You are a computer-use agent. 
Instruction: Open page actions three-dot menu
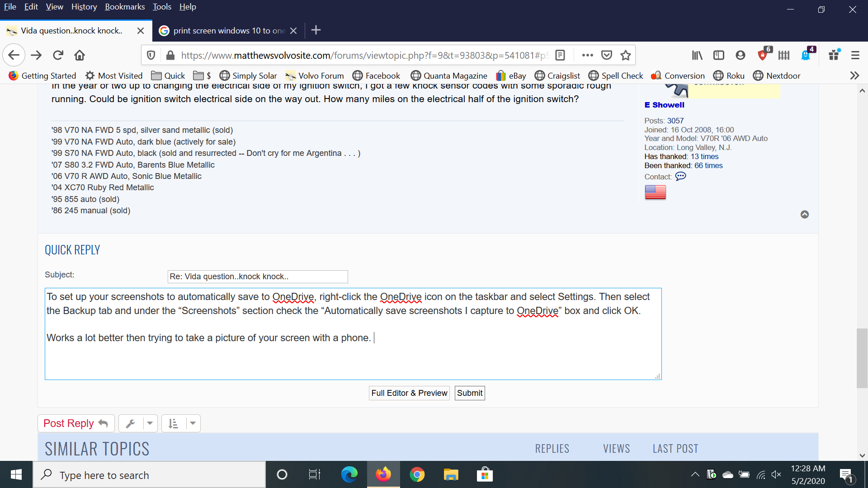point(587,55)
